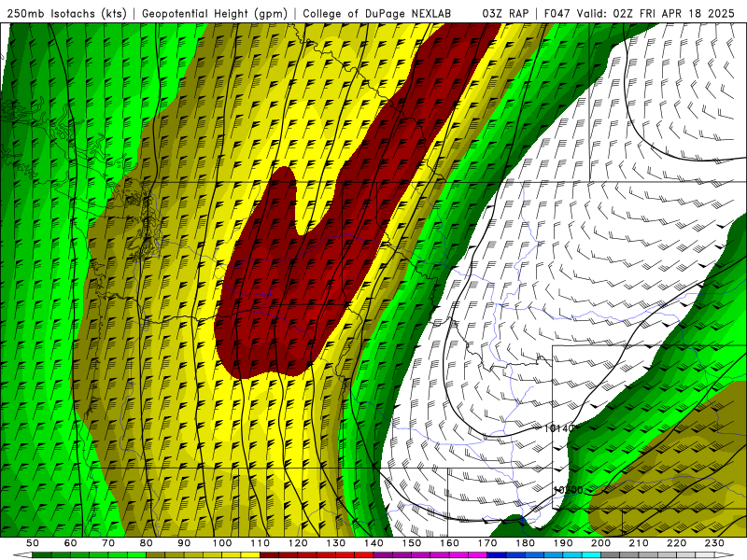Click the 80 value on the color scale
The height and width of the screenshot is (560, 747).
[146, 543]
